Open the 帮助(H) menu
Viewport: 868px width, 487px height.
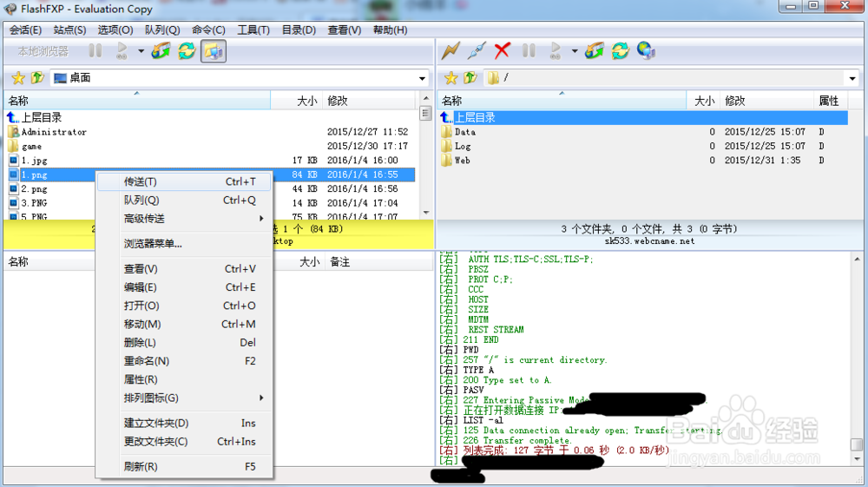[x=391, y=30]
